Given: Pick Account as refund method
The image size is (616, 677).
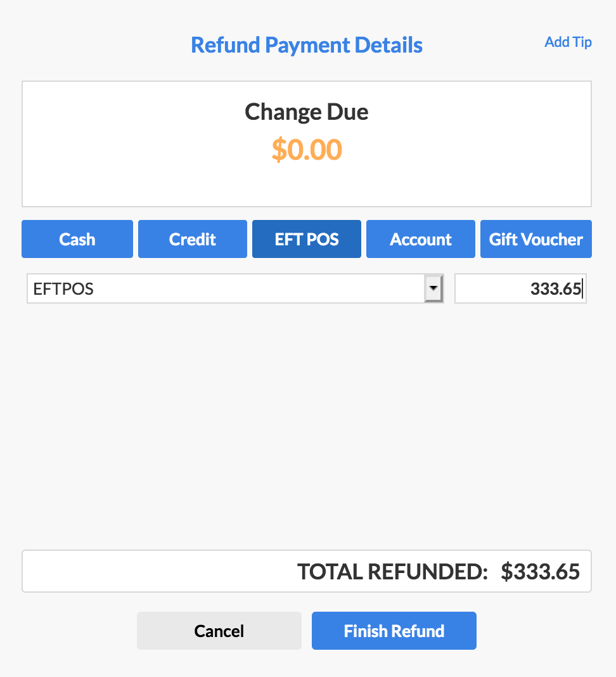Looking at the screenshot, I should pyautogui.click(x=420, y=239).
